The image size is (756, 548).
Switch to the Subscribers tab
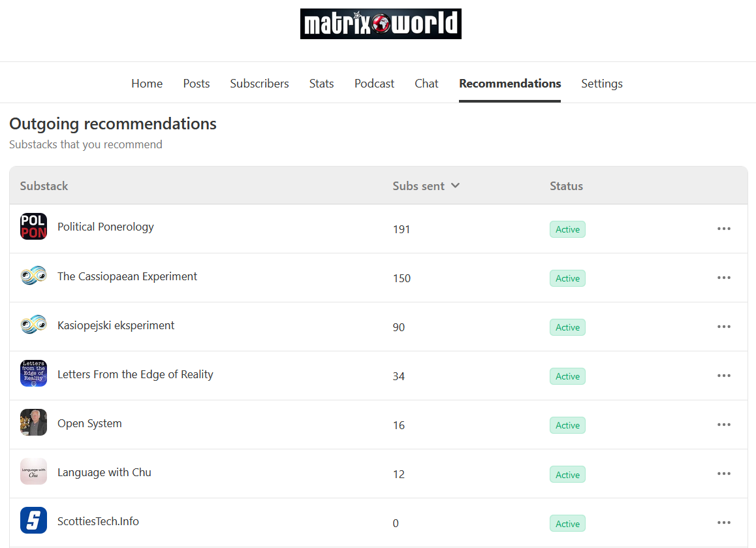[259, 84]
